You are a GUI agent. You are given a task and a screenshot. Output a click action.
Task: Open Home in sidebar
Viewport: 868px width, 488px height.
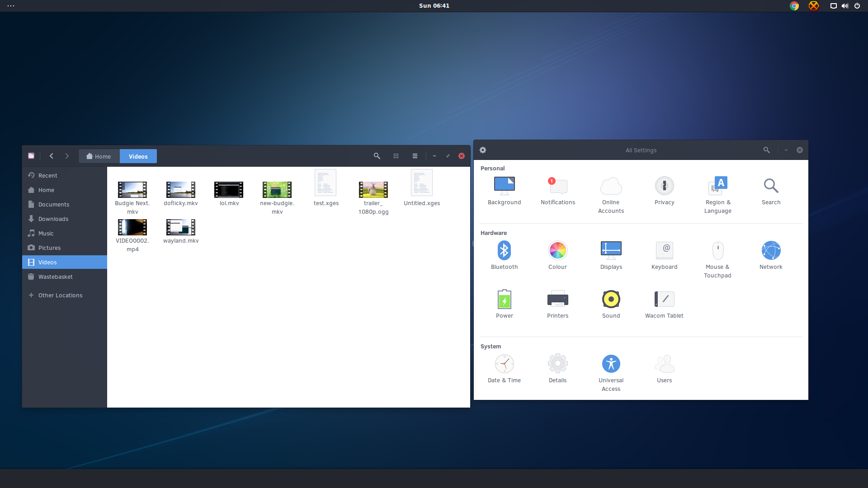pyautogui.click(x=65, y=190)
